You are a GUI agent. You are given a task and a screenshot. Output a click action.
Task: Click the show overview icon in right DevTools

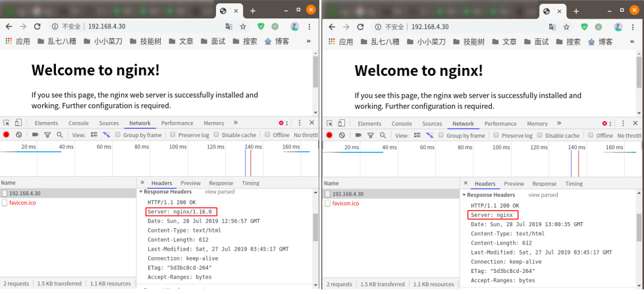[x=429, y=135]
